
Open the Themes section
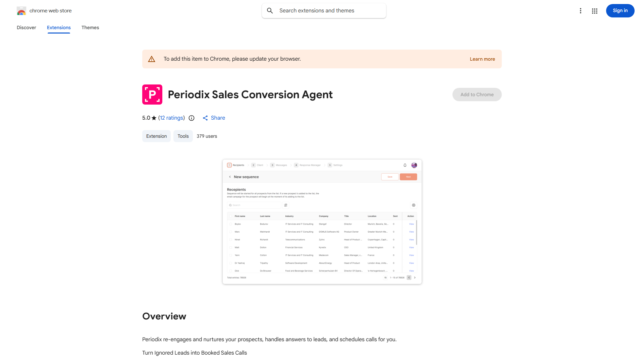[x=90, y=27]
